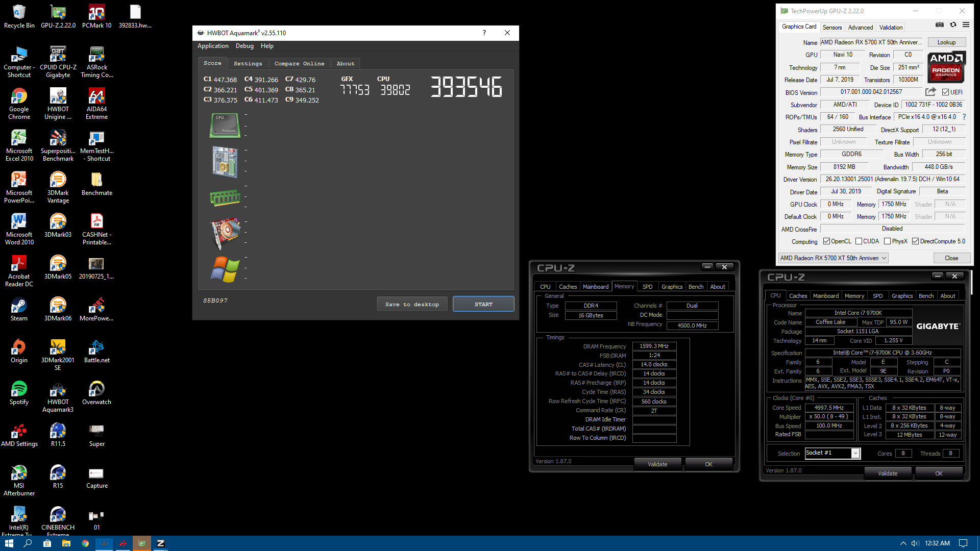This screenshot has height=551, width=980.
Task: Click OK in the Gigabyte CPU-Z window
Action: (939, 473)
